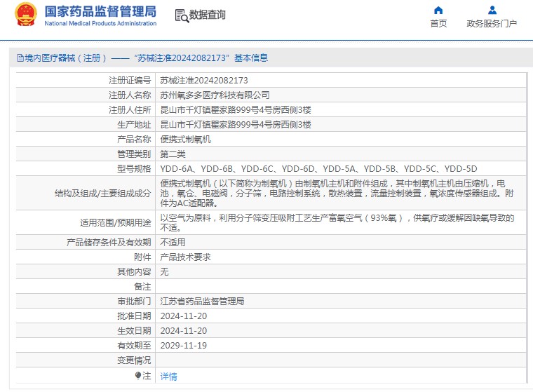Click the 国家药品监督管理局 site title
The height and width of the screenshot is (392, 533).
[100, 12]
